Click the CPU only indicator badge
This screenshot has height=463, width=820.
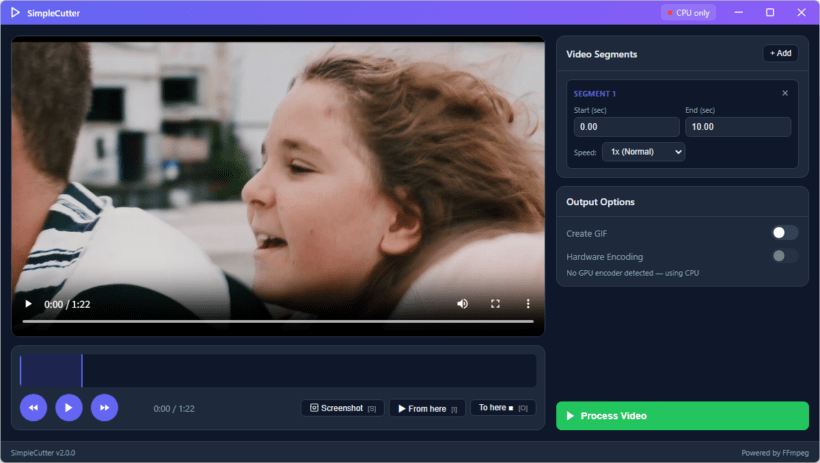tap(688, 13)
